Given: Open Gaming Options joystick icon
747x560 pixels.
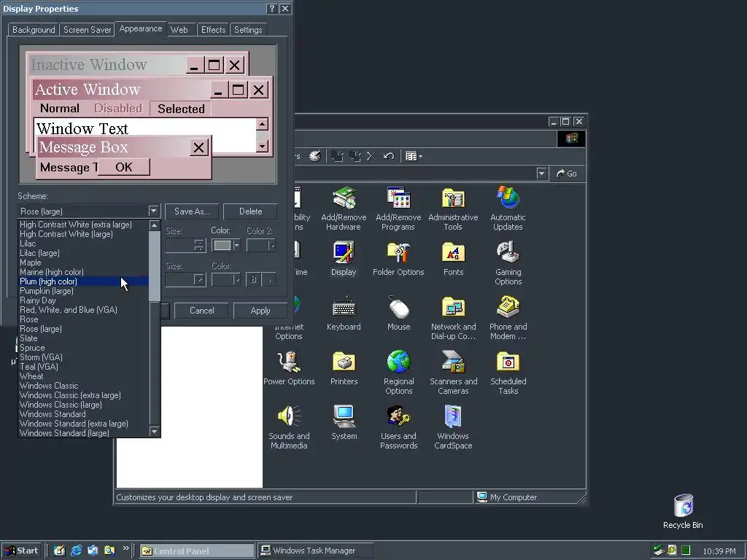Looking at the screenshot, I should coord(508,253).
